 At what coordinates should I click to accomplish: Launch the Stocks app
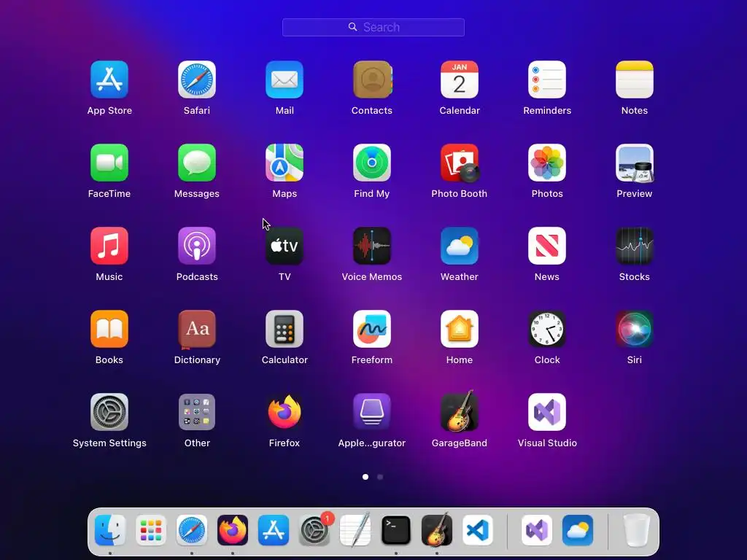[x=635, y=246]
